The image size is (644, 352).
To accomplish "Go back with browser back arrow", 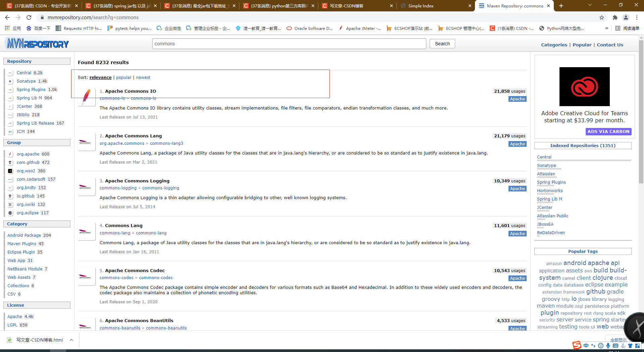I will click(x=7, y=17).
